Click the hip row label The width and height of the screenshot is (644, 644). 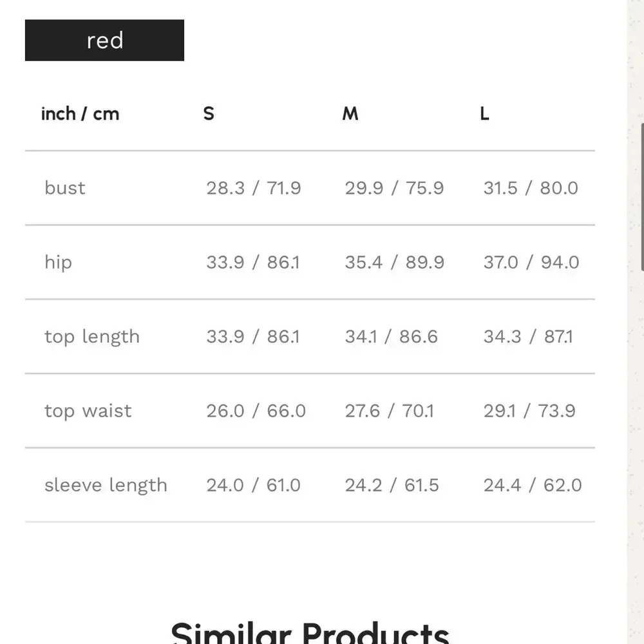58,262
